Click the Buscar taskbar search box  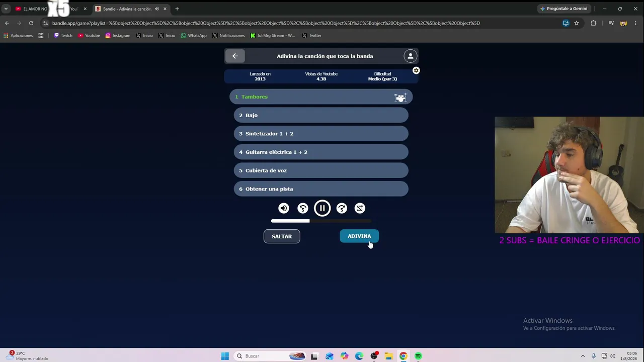point(271,356)
